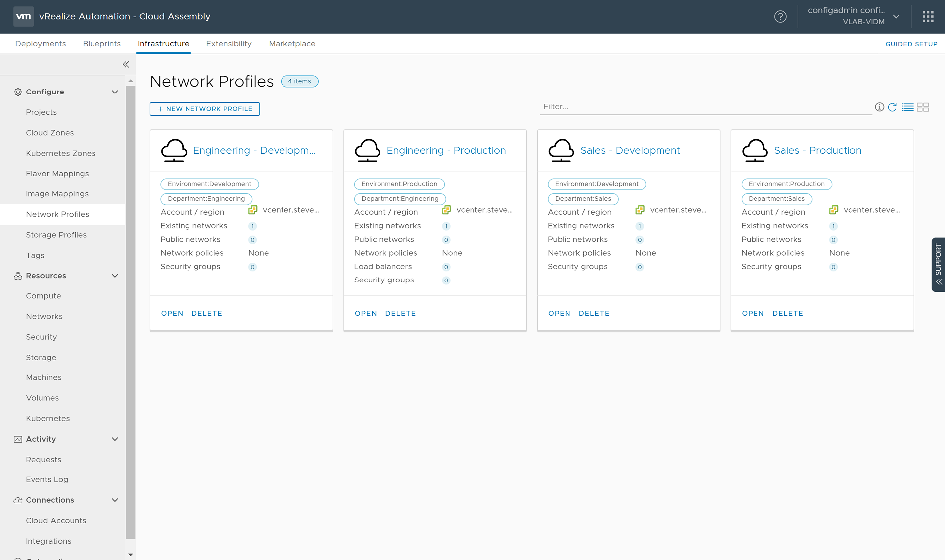Expand the SUPPORT panel on the right edge

(938, 265)
